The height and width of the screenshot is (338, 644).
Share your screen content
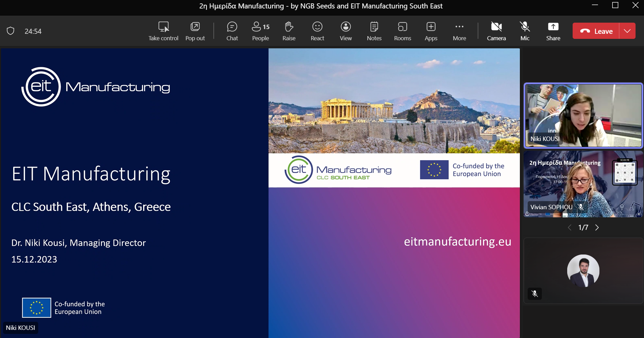pyautogui.click(x=553, y=31)
